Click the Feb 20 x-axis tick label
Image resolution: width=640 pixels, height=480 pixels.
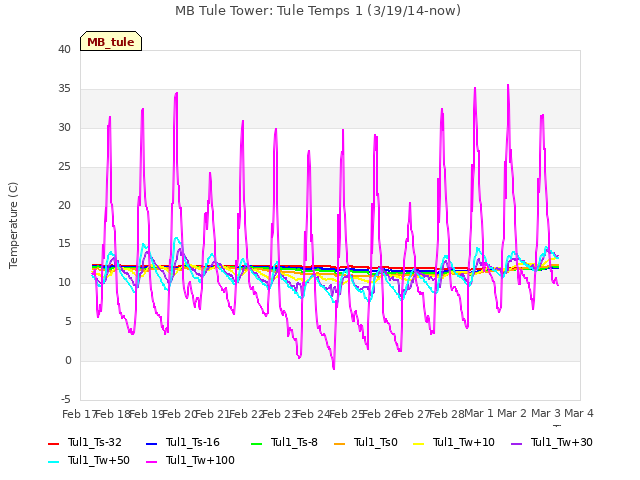(180, 414)
